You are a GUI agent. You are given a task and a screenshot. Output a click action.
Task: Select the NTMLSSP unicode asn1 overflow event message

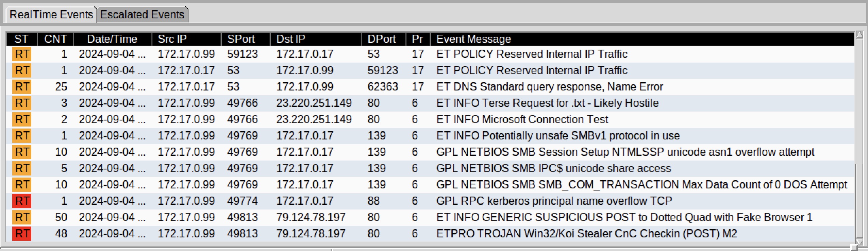(625, 152)
